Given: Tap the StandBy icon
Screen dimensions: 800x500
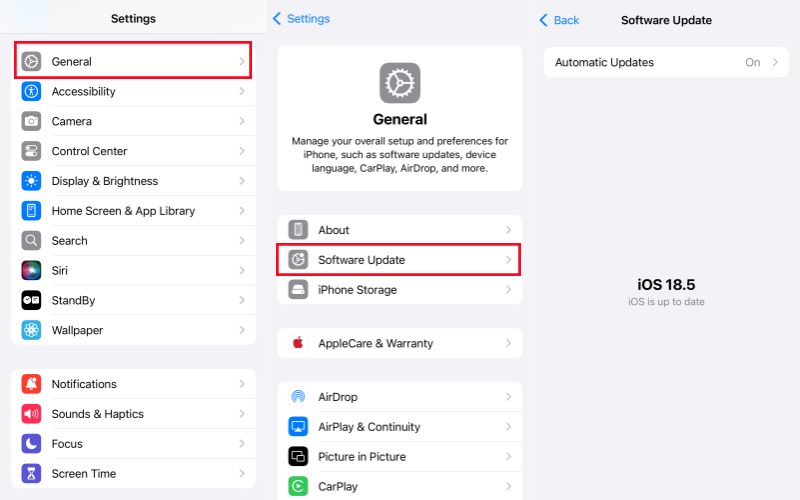Looking at the screenshot, I should point(31,300).
